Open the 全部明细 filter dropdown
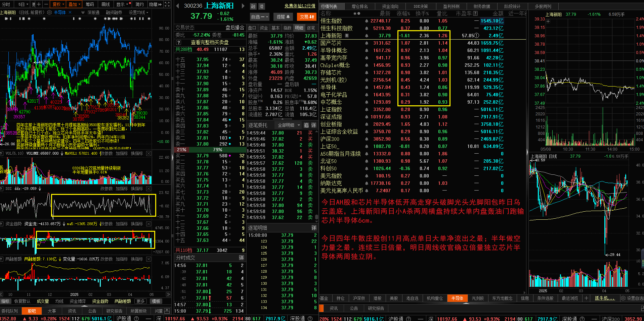Screen dimensions: 644x321 pyautogui.click(x=289, y=125)
